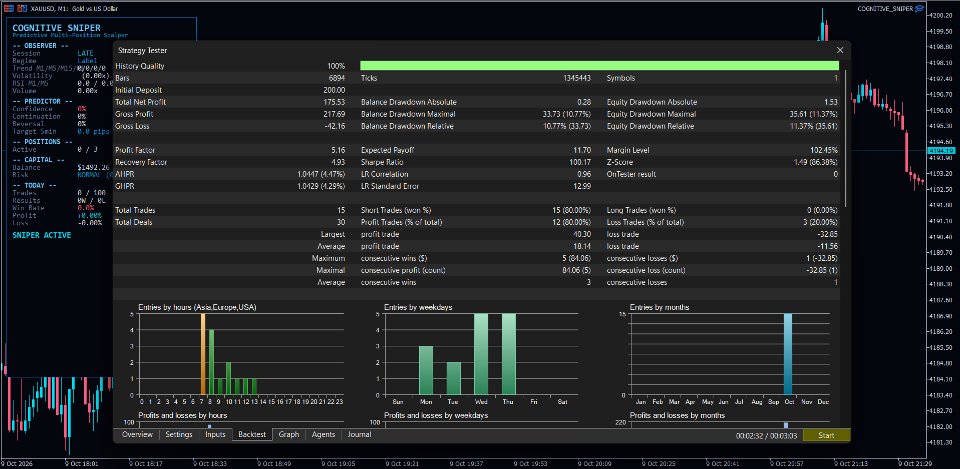This screenshot has width=960, height=469.
Task: Click the blue-red table icon beside XAUUSD title
Action: 9,9
